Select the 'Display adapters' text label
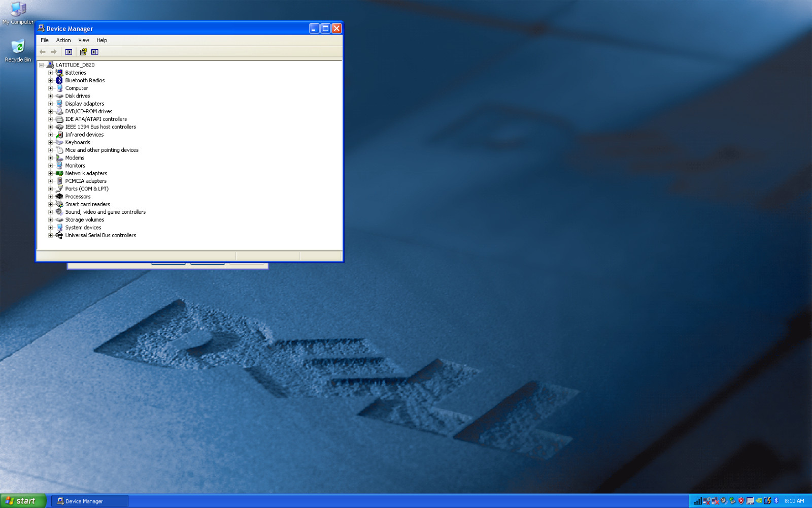This screenshot has width=812, height=508. [x=85, y=104]
